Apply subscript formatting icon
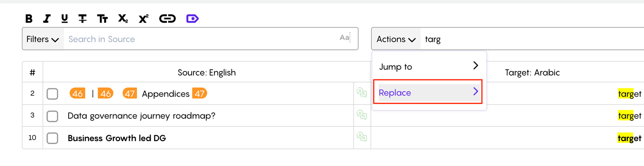 click(123, 19)
